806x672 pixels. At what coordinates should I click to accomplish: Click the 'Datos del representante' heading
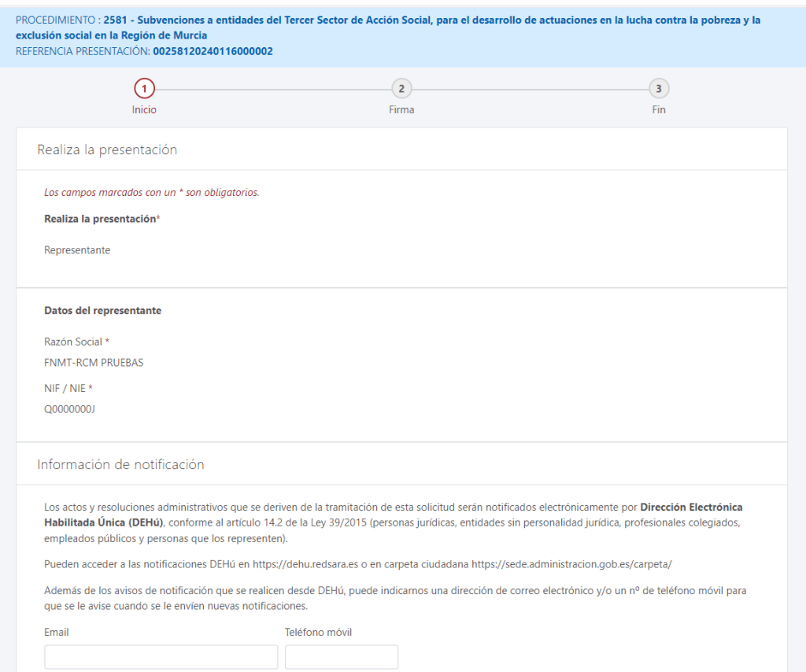pos(102,311)
